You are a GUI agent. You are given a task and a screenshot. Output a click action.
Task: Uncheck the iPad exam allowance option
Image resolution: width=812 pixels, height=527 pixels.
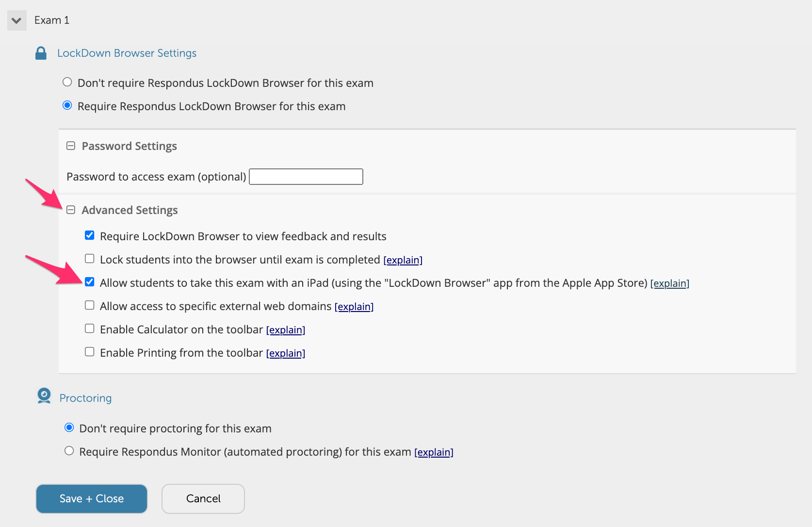tap(89, 281)
